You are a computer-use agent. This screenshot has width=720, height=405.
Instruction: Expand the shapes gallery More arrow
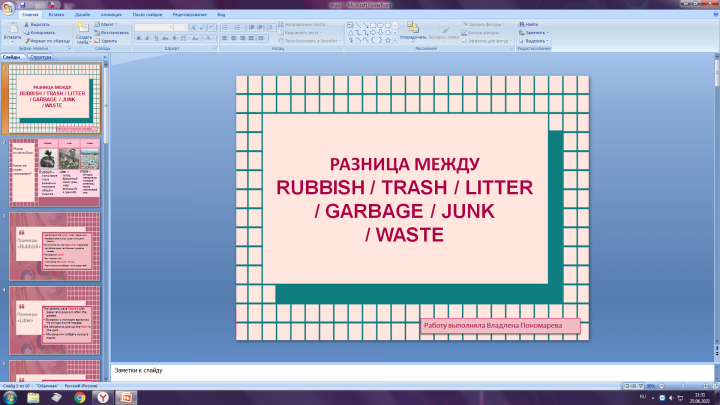coord(395,40)
